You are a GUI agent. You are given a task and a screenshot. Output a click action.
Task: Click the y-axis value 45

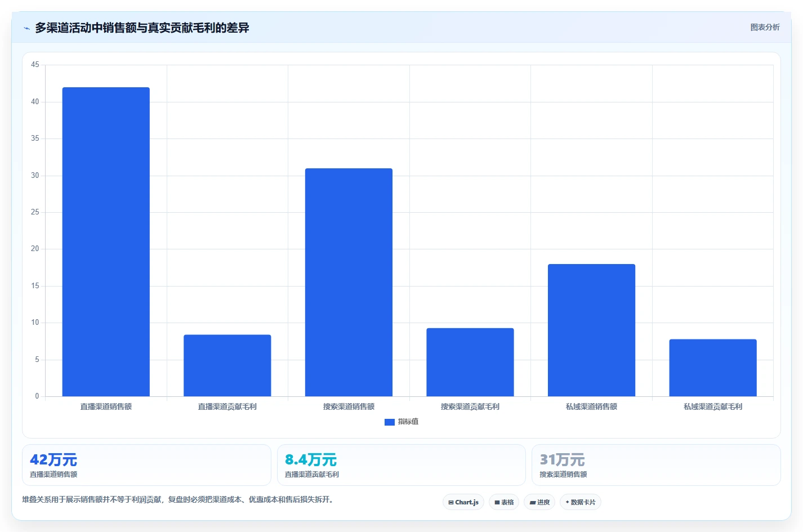[x=35, y=65]
